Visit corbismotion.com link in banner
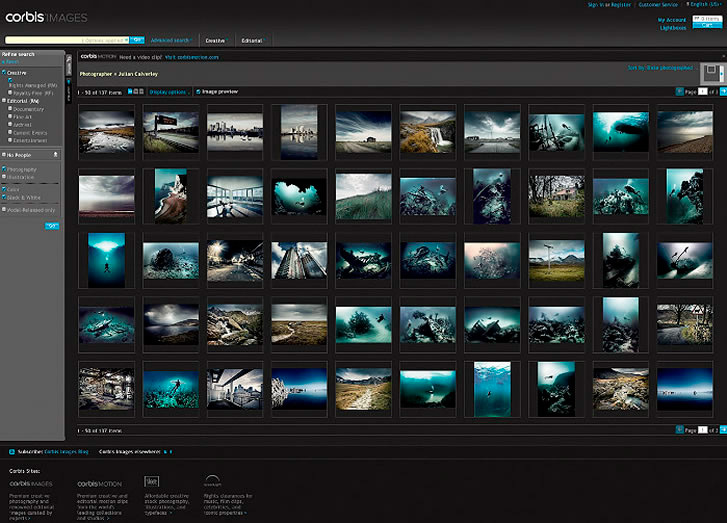Screen dimensions: 727x523 [191, 57]
